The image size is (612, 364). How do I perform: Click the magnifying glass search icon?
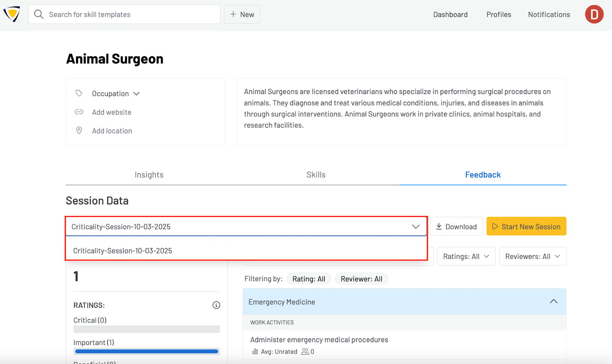tap(39, 14)
